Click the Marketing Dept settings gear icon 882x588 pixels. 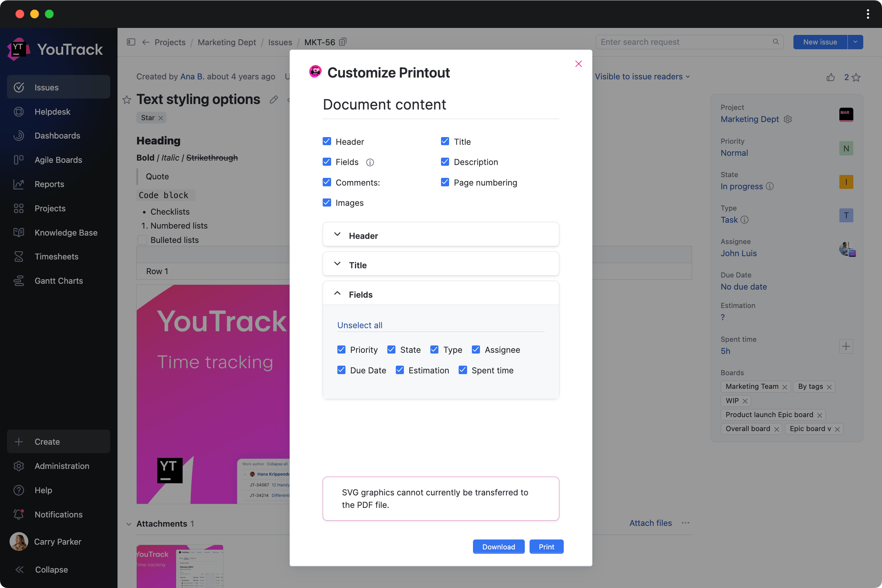tap(788, 119)
